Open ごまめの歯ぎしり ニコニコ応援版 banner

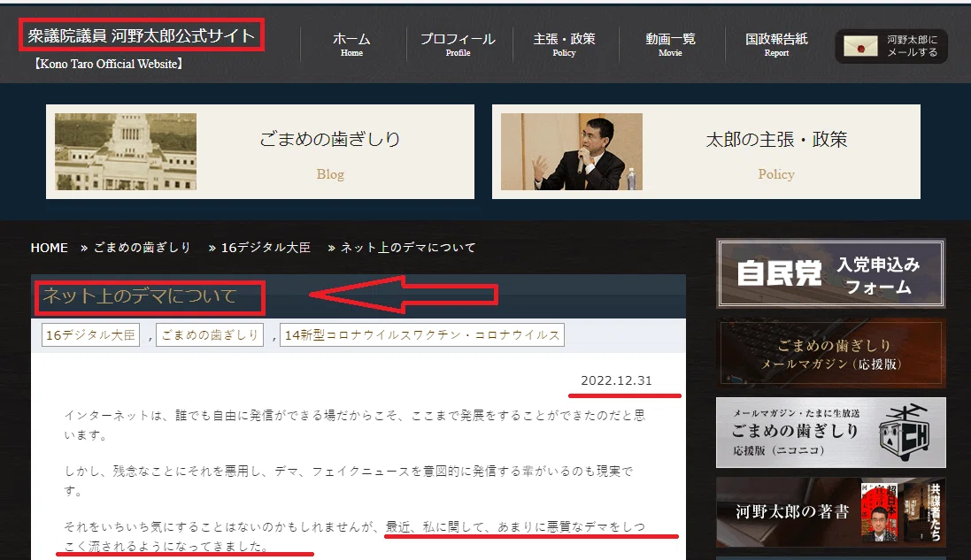pyautogui.click(x=830, y=433)
